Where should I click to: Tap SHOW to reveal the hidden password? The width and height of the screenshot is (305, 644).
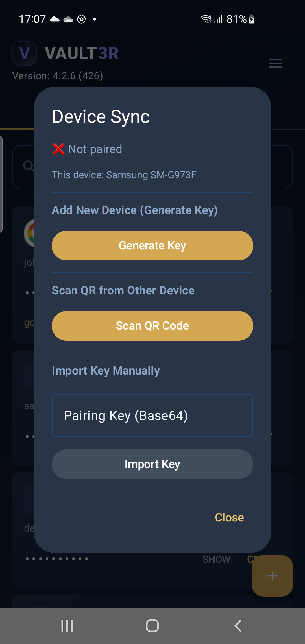(x=216, y=559)
